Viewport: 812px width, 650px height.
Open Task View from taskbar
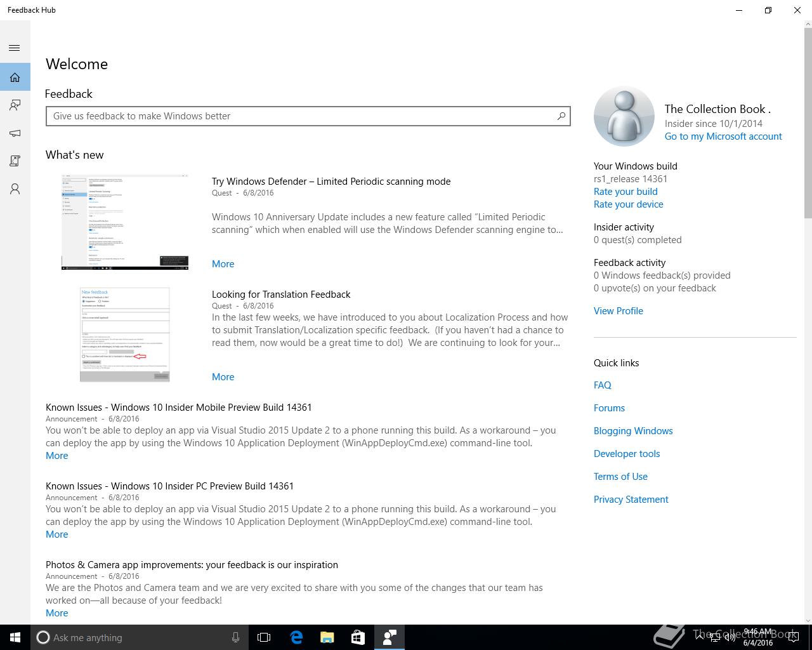[x=264, y=637]
